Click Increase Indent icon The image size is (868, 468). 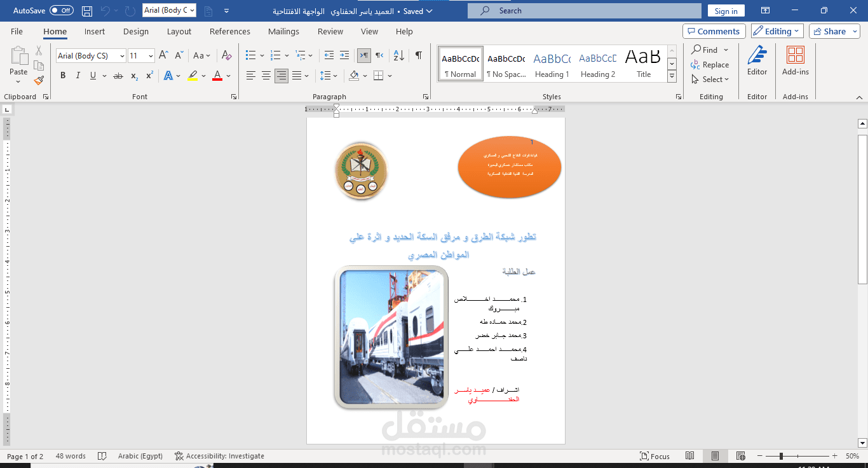344,55
